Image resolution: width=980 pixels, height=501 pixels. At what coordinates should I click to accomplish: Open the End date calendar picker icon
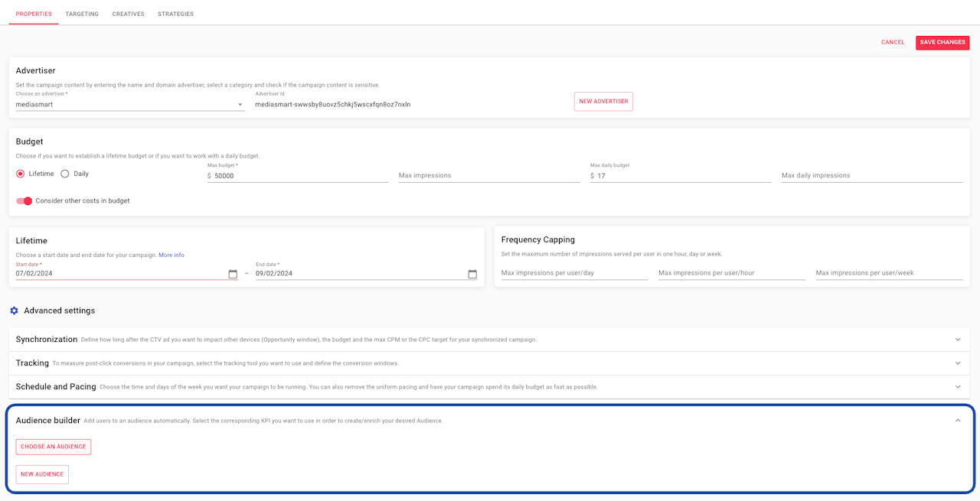click(x=472, y=274)
